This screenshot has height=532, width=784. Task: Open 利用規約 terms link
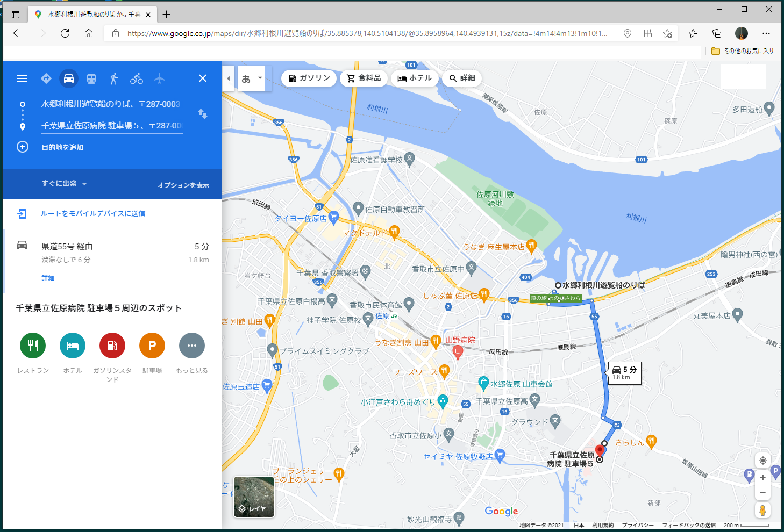[603, 525]
